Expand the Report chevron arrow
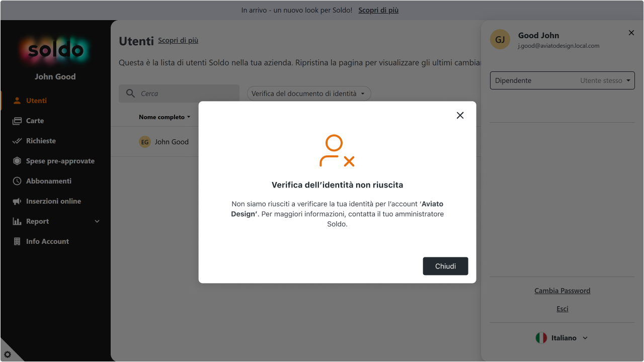Image resolution: width=644 pixels, height=362 pixels. click(97, 221)
